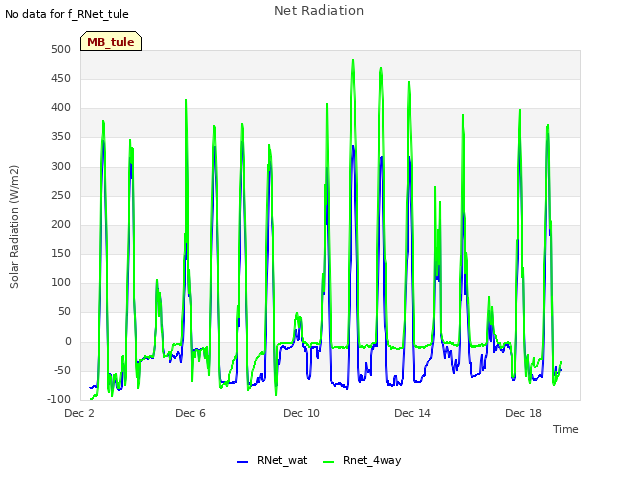Click the 500 y-axis tick label
Screen dimensions: 640x480
pos(61,49)
